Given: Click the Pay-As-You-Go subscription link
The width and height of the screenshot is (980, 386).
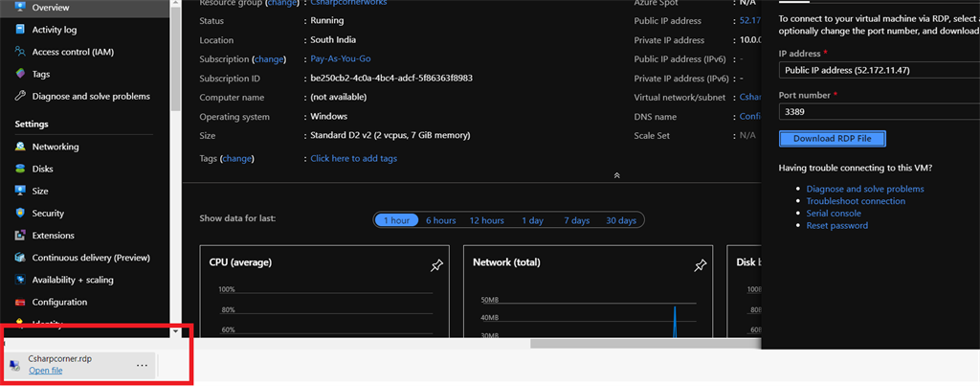Looking at the screenshot, I should pos(343,58).
